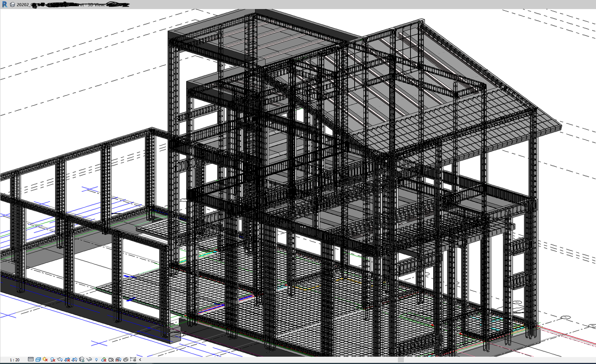Click the Highlight Displacement Sets icon
596x364 pixels.
pyautogui.click(x=126, y=360)
